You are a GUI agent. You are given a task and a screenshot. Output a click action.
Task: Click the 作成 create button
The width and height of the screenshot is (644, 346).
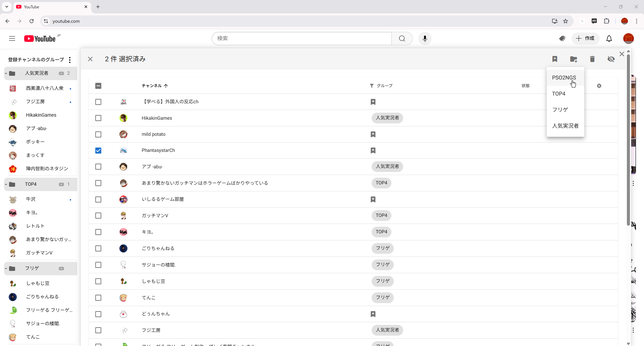pyautogui.click(x=585, y=39)
